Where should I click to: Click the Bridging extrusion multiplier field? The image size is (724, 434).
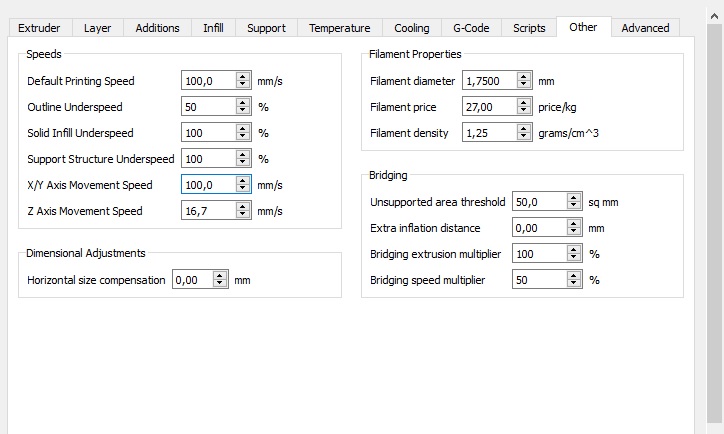coord(538,254)
